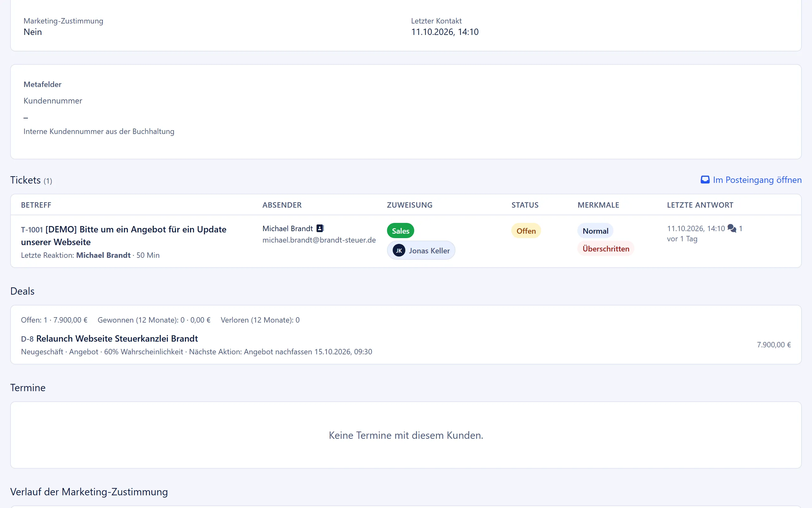The height and width of the screenshot is (508, 812).
Task: Click the Kundennummer metafield label
Action: [53, 101]
